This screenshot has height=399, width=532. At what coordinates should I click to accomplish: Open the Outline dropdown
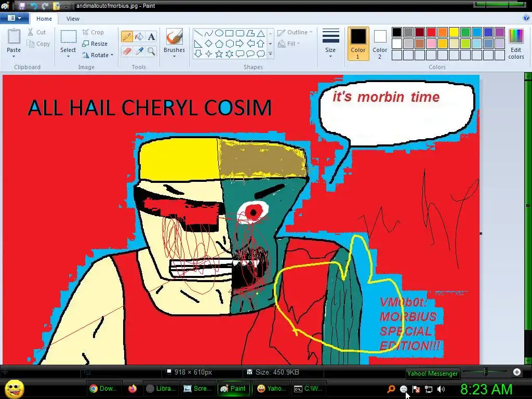295,32
